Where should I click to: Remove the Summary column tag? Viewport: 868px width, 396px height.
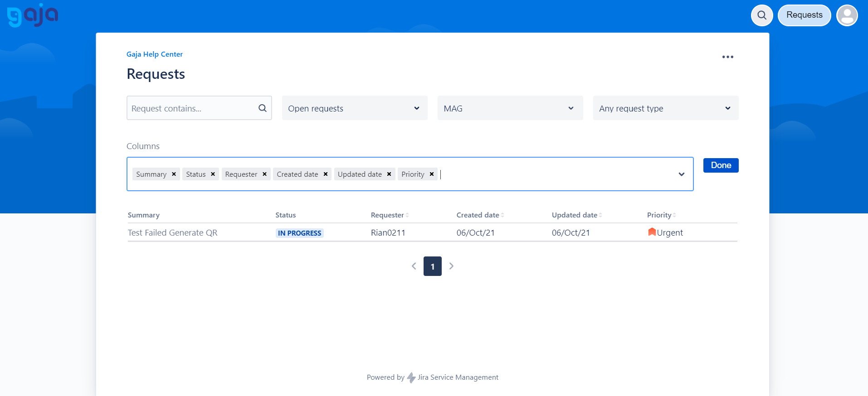click(x=174, y=174)
